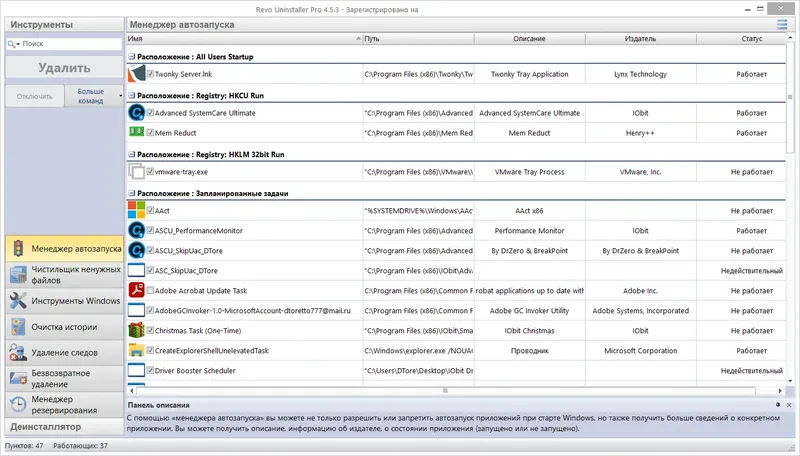Viewport: 800px width, 456px height.
Task: Click the Удаление следов icon
Action: coord(18,352)
